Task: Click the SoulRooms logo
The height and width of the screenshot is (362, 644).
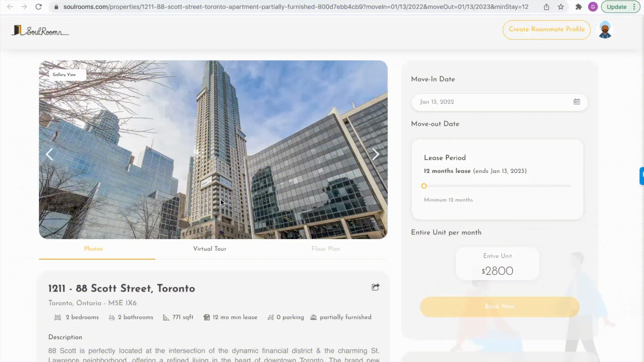Action: coord(40,31)
